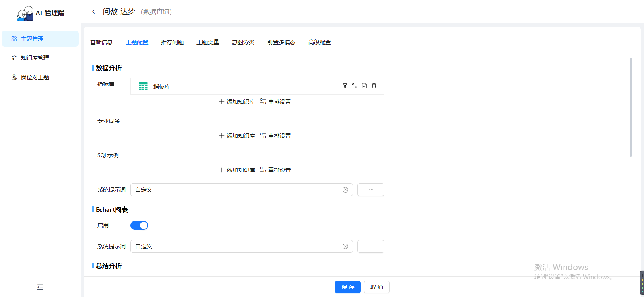Image resolution: width=644 pixels, height=297 pixels.
Task: Click the green table icon of 指标库
Action: [x=143, y=86]
